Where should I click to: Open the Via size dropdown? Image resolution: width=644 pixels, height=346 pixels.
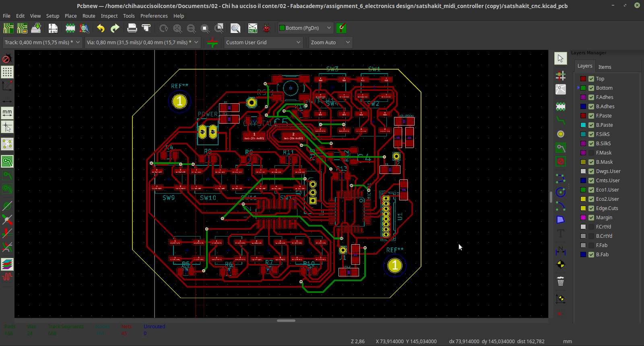(142, 42)
